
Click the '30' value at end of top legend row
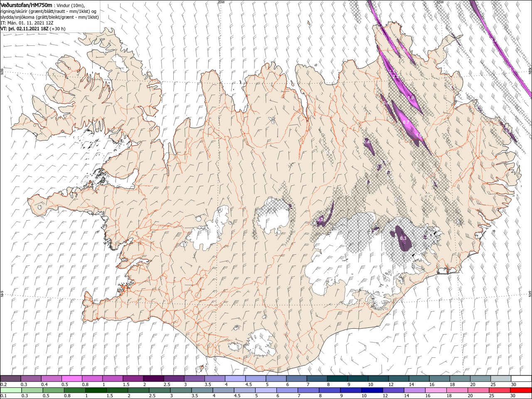(x=513, y=384)
